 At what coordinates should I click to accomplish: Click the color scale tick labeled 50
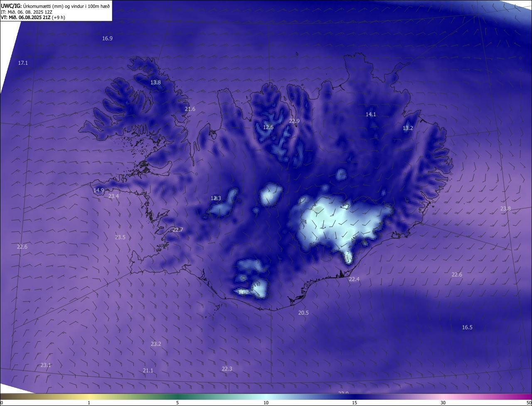pos(529,403)
